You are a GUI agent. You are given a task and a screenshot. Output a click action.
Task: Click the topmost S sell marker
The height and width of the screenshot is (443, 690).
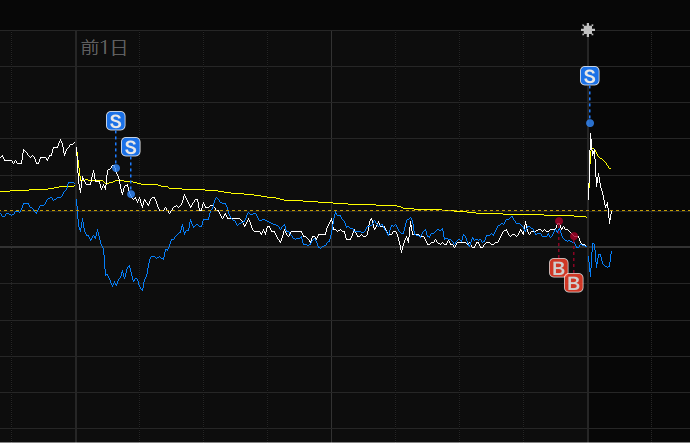point(590,76)
